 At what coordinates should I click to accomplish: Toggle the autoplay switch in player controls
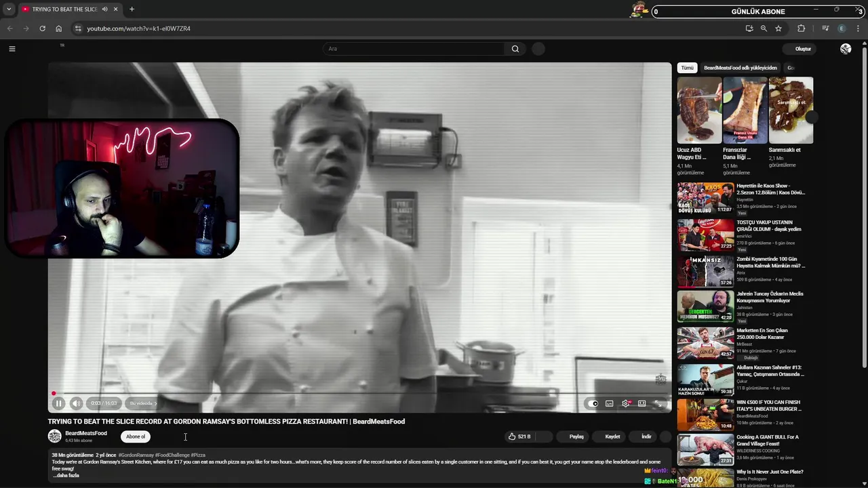(593, 403)
